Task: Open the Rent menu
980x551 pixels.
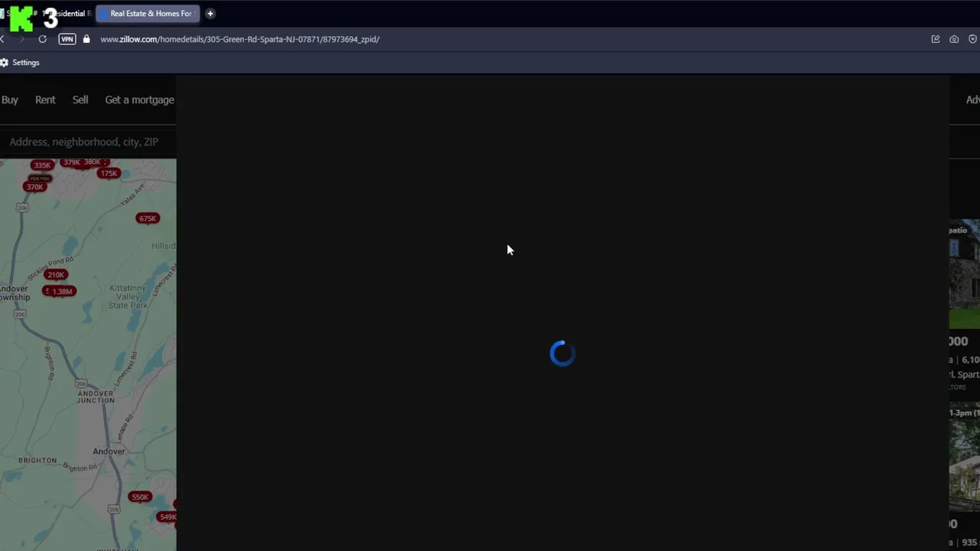Action: [45, 99]
